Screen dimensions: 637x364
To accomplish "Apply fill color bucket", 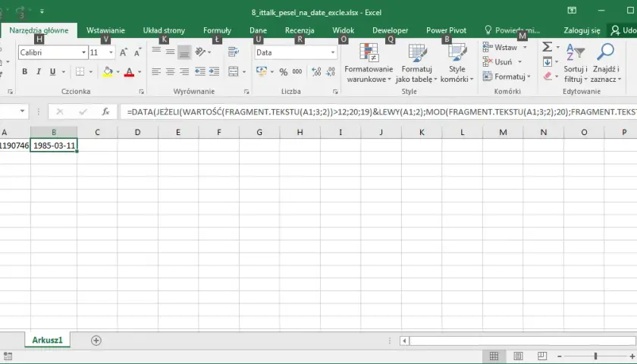I will [x=108, y=72].
